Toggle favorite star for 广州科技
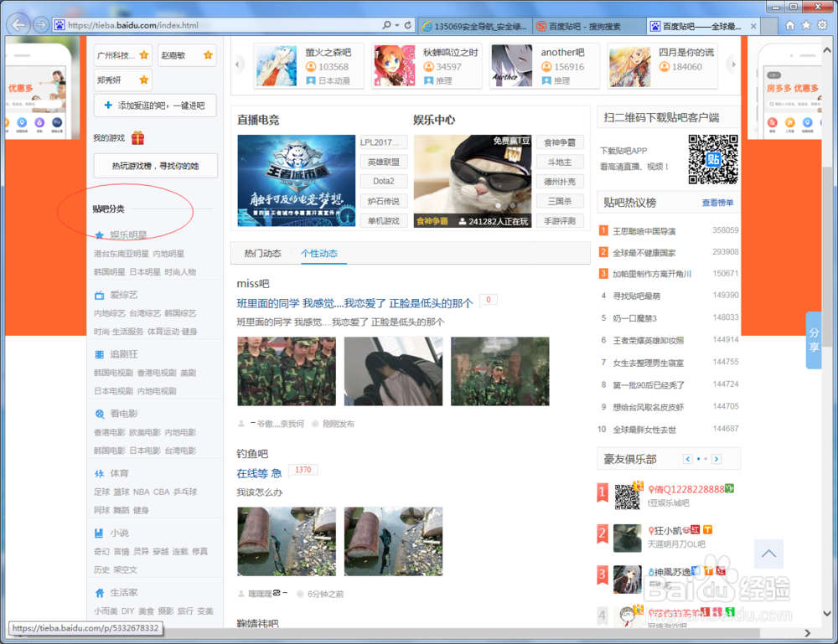This screenshot has width=838, height=644. pyautogui.click(x=144, y=55)
